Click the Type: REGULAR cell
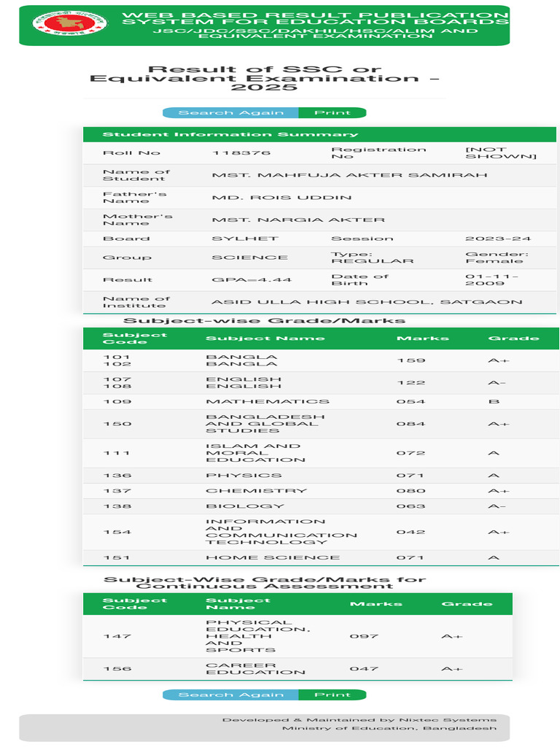Viewport: 560px width, 747px height. tap(373, 258)
